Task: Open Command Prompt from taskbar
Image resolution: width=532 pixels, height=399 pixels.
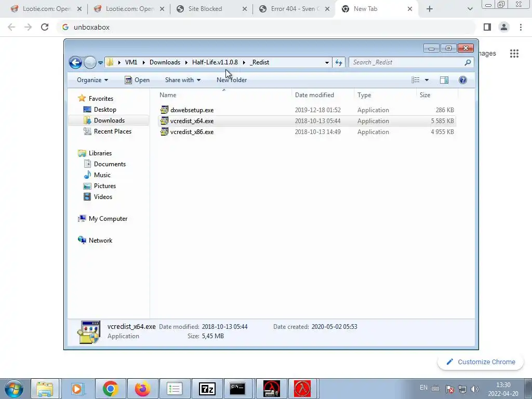Action: click(237, 389)
